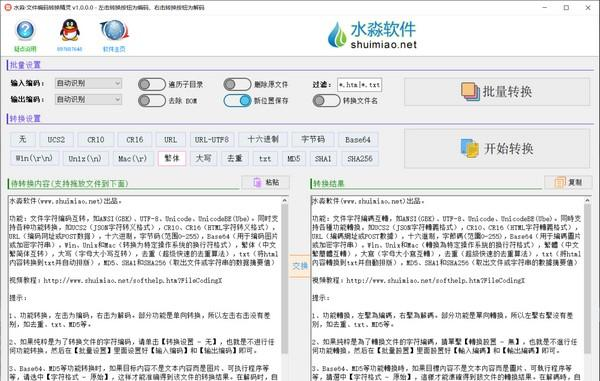Image resolution: width=600 pixels, height=381 pixels.
Task: Click the 复制 copy button
Action: coord(568,182)
